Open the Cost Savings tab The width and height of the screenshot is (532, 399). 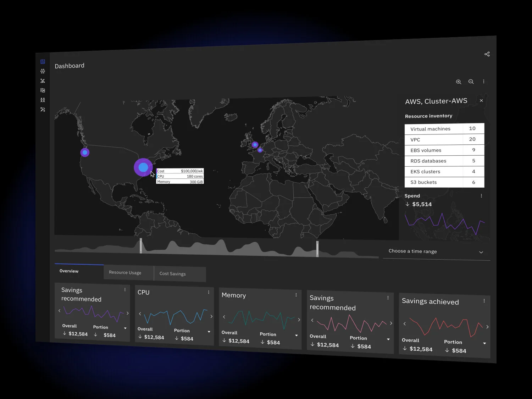pos(172,273)
